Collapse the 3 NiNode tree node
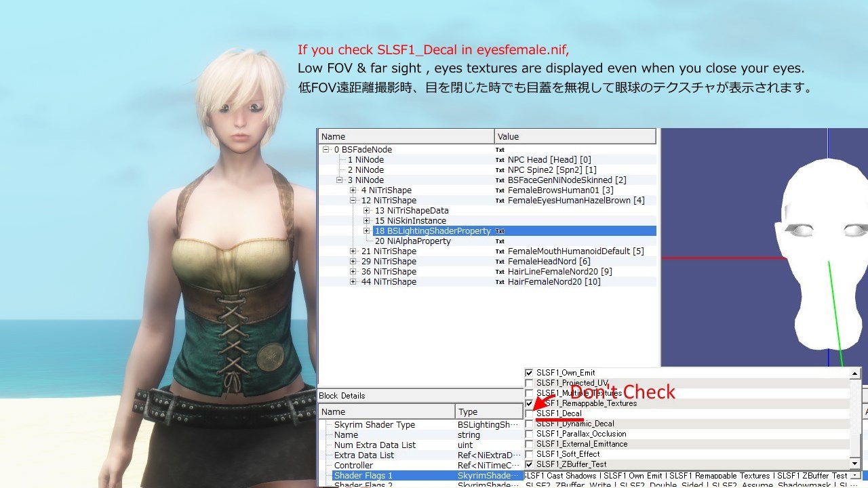 point(340,180)
